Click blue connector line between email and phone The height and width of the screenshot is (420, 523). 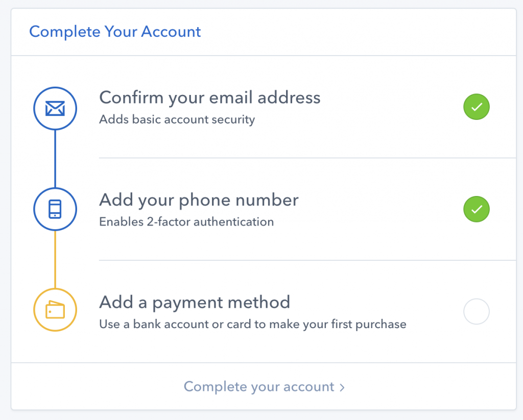tap(55, 159)
